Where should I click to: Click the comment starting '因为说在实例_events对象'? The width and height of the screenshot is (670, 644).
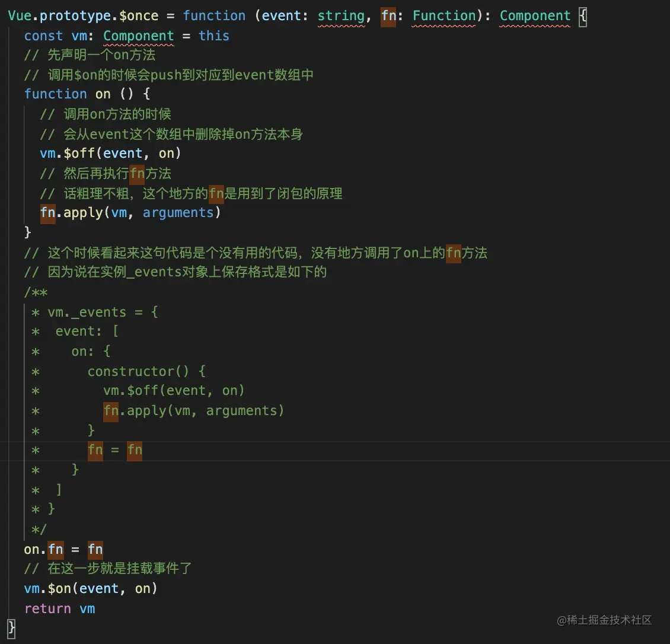click(x=175, y=272)
